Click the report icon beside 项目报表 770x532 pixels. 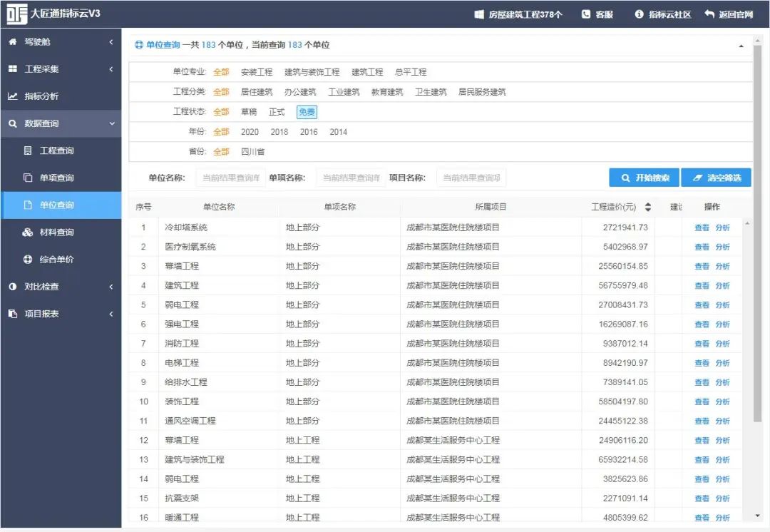tap(13, 313)
